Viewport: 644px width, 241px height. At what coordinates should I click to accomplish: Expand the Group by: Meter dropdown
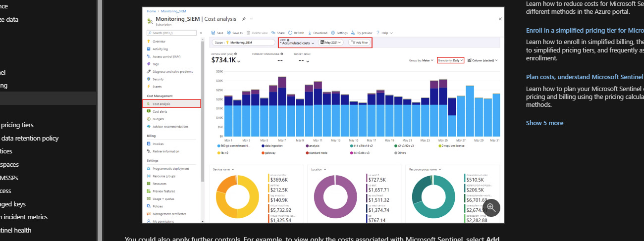point(422,60)
